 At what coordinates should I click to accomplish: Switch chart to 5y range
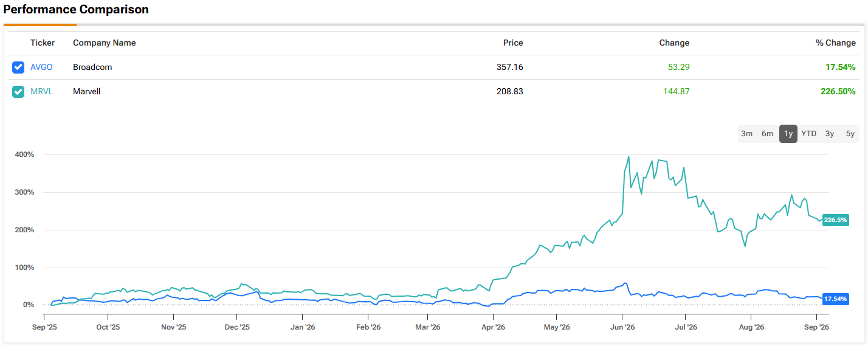[850, 134]
